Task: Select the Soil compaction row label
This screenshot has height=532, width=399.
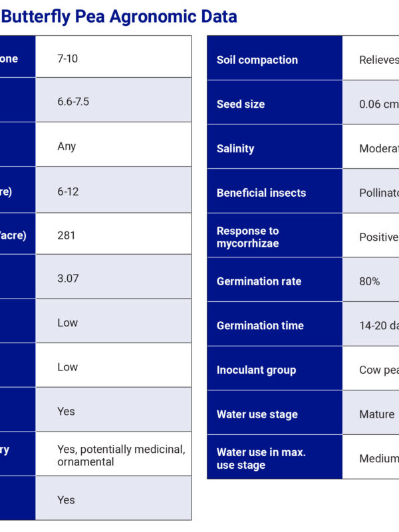Action: (257, 60)
